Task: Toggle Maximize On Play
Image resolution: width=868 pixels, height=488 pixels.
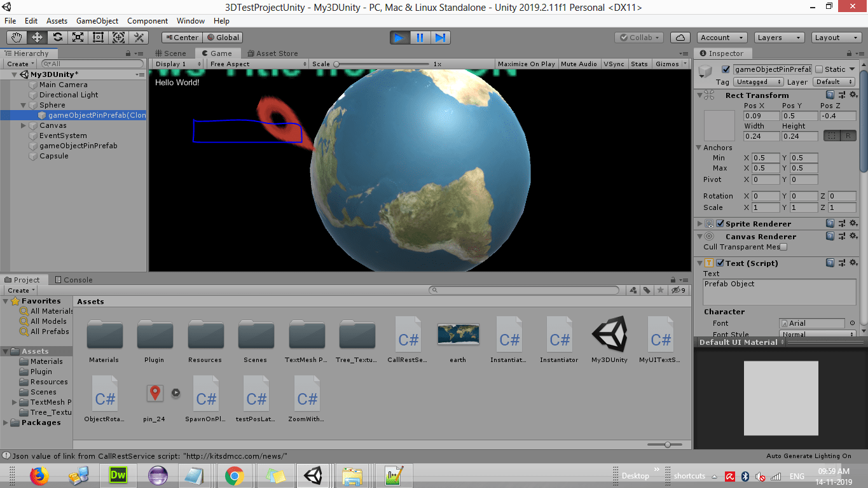Action: coord(526,64)
